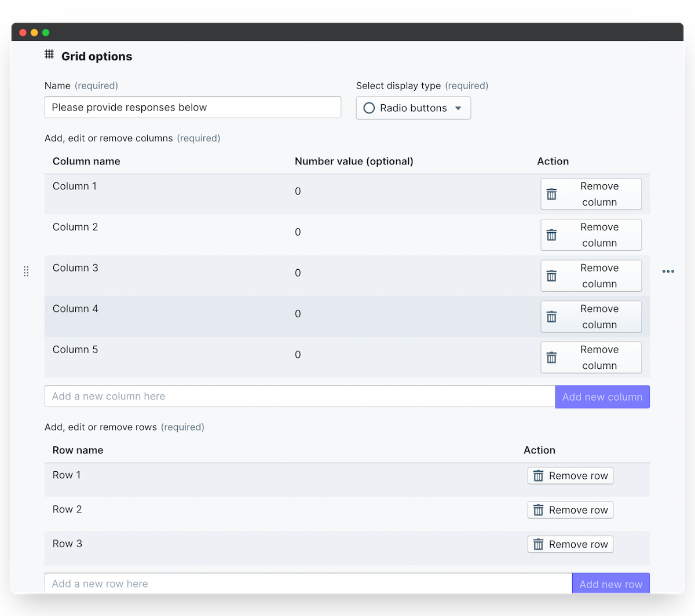The image size is (695, 616).
Task: Click the drag handle dots icon
Action: tap(26, 271)
